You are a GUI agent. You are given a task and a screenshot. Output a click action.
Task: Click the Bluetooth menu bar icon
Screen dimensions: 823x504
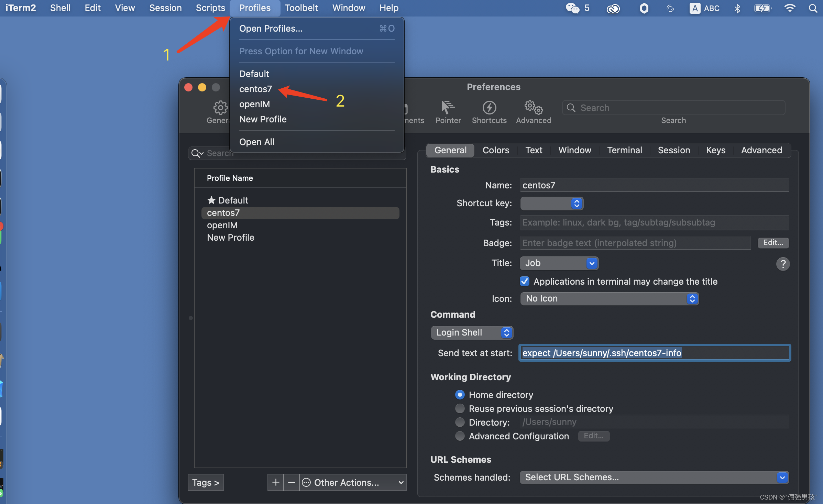(x=737, y=8)
